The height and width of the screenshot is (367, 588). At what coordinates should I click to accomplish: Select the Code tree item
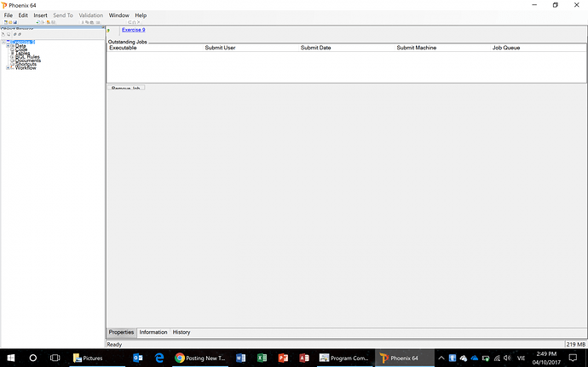(21, 49)
